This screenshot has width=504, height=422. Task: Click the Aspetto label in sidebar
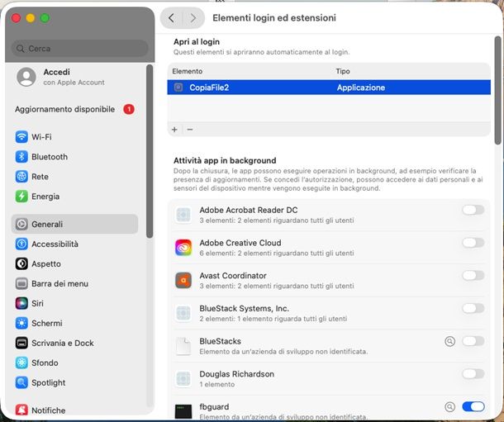(46, 263)
